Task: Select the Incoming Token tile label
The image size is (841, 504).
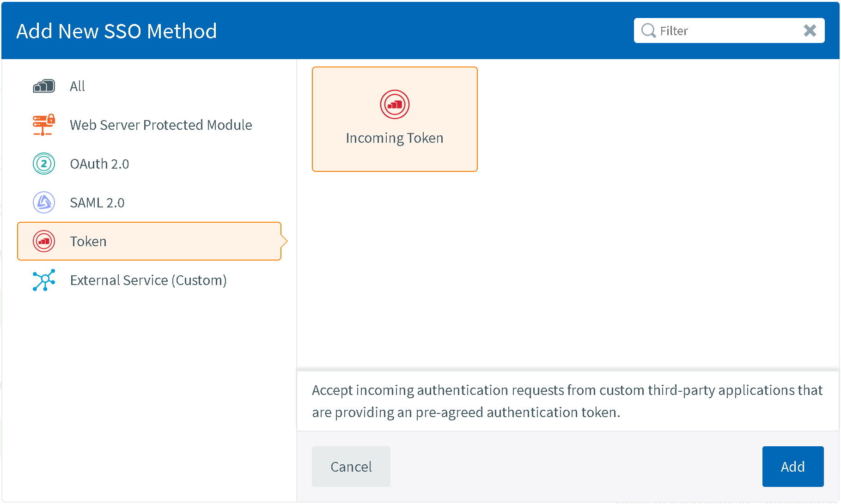Action: click(x=395, y=138)
